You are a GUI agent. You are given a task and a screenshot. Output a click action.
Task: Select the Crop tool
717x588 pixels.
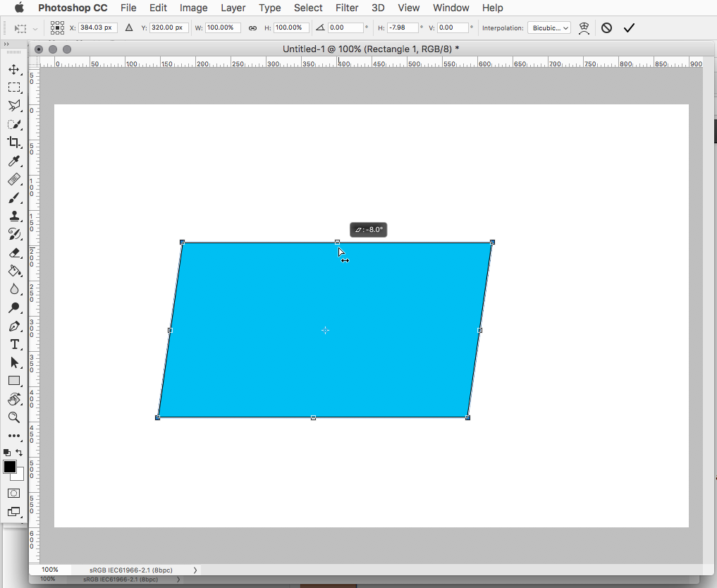click(x=13, y=142)
